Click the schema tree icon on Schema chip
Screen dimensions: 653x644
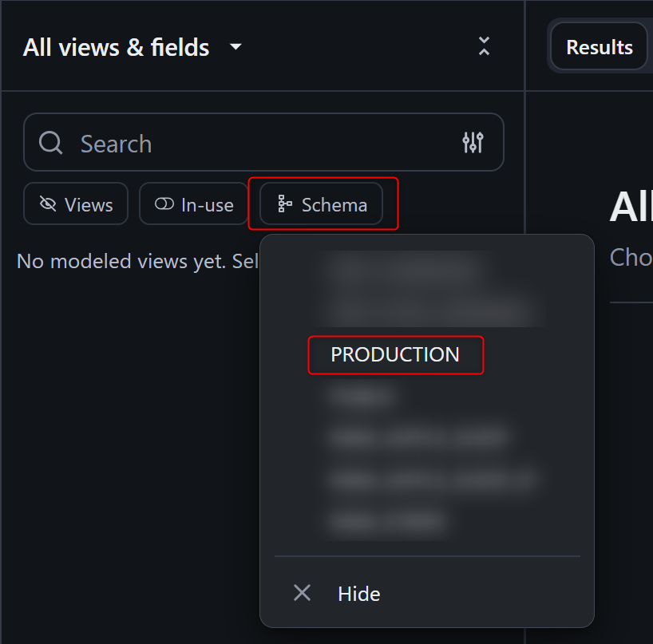click(x=284, y=205)
